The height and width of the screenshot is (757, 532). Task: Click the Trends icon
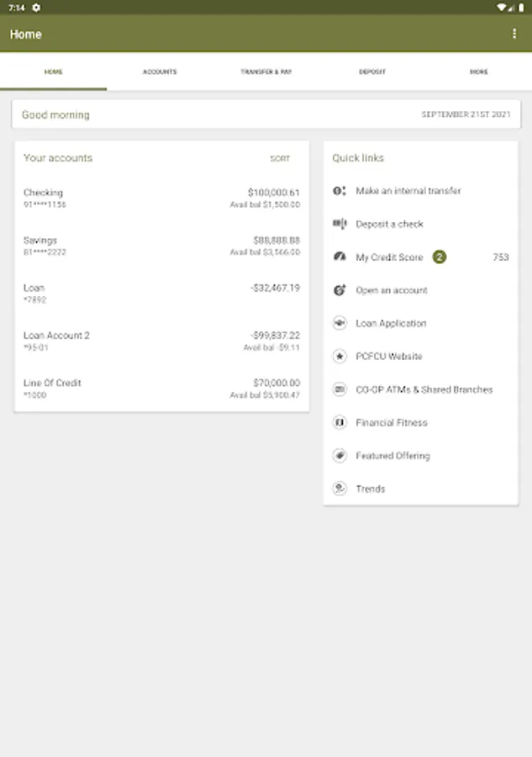pos(340,489)
